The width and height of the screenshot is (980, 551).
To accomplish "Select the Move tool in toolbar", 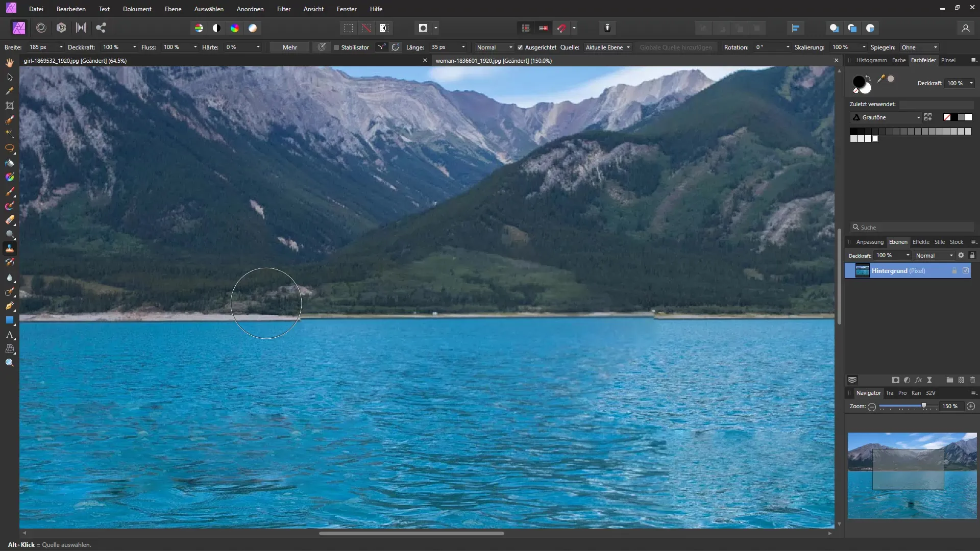I will pos(9,77).
